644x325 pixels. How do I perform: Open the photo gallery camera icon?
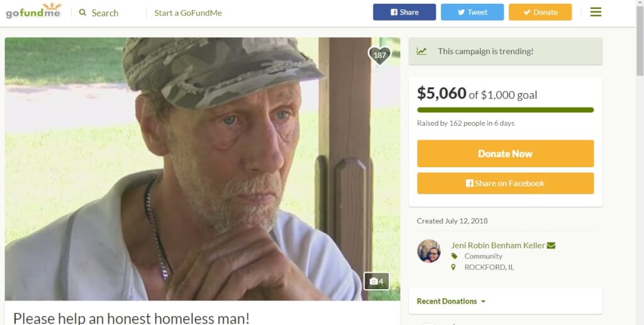377,281
